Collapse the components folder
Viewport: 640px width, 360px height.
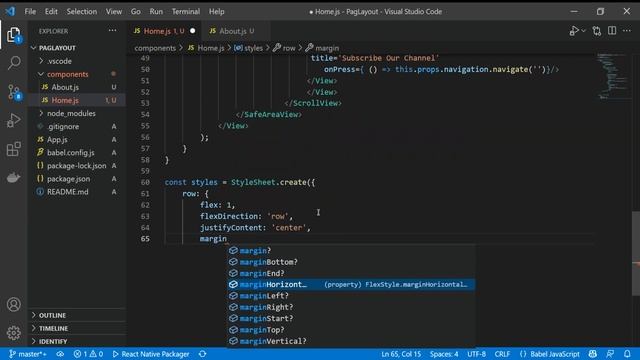78,74
